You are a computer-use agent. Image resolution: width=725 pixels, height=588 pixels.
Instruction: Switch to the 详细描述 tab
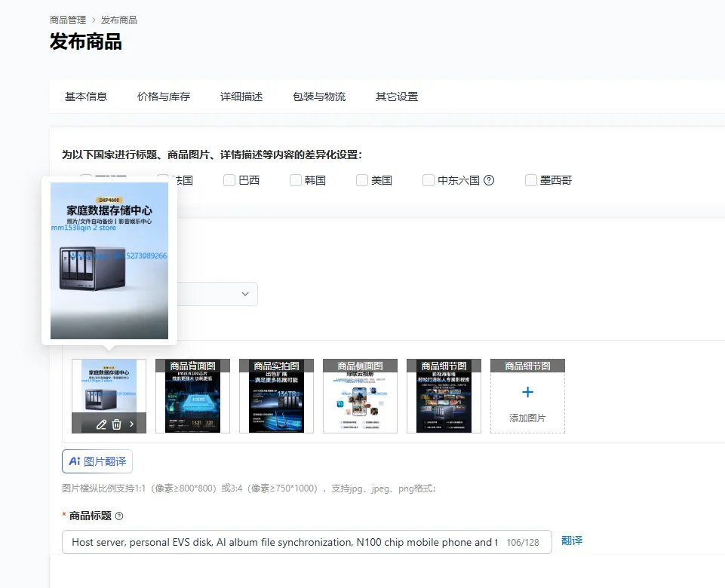coord(241,96)
